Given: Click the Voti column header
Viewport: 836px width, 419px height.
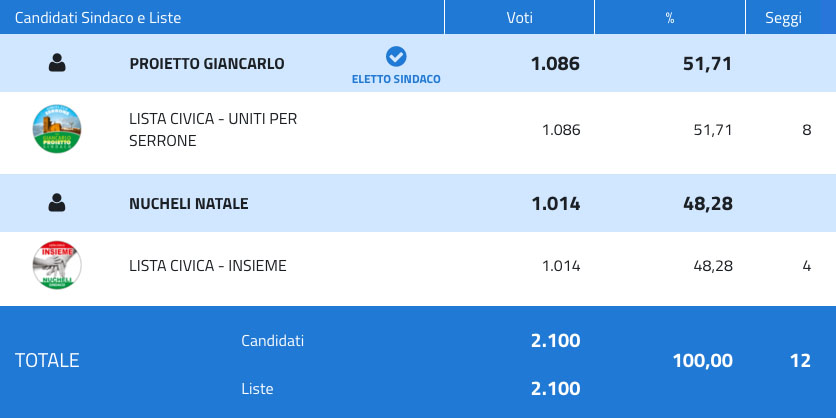Looking at the screenshot, I should (519, 18).
